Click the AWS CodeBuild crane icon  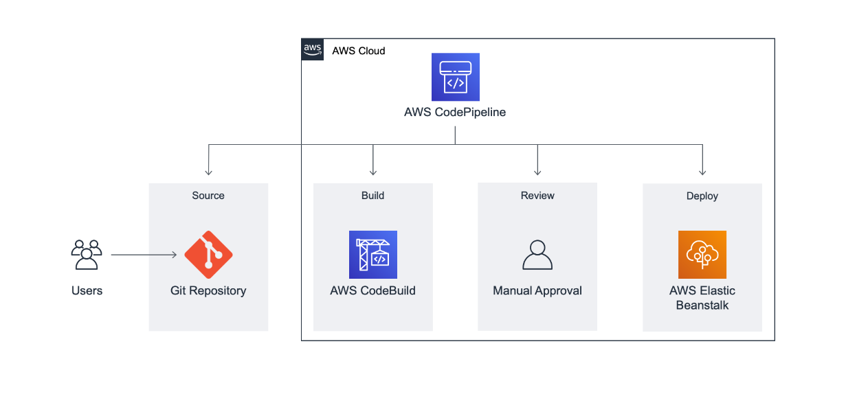click(373, 255)
